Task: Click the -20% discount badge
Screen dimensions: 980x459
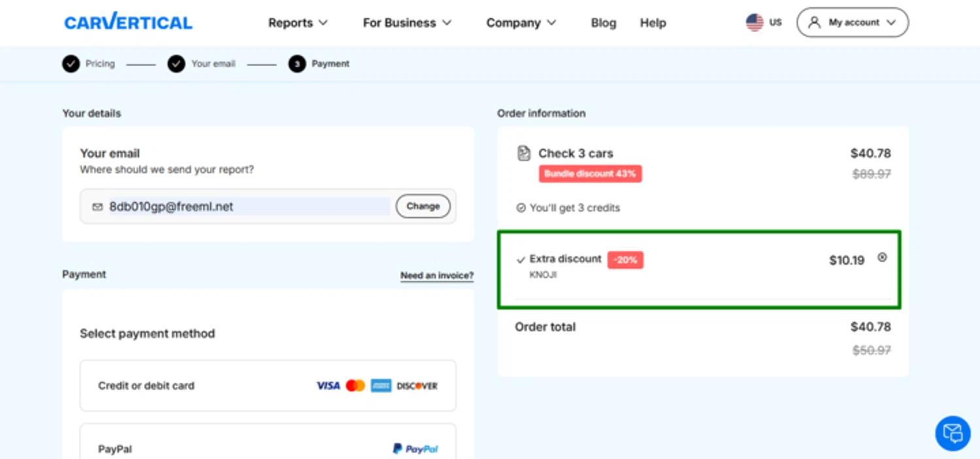Action: tap(625, 260)
